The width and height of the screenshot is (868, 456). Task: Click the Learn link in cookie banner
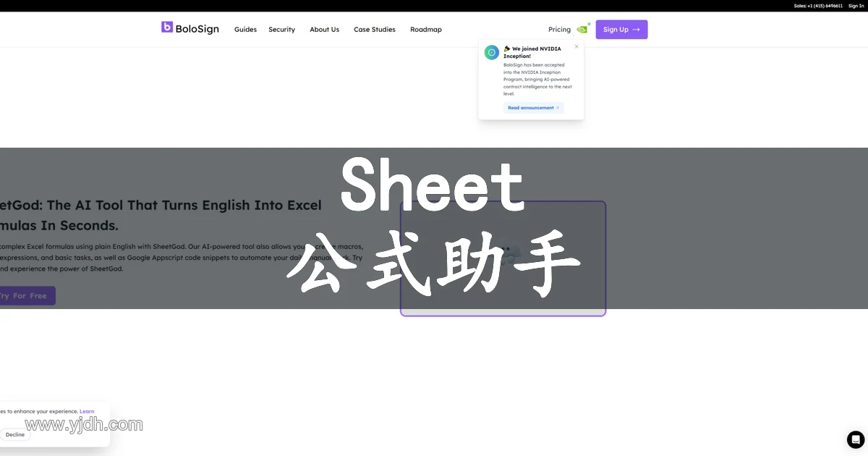point(87,411)
